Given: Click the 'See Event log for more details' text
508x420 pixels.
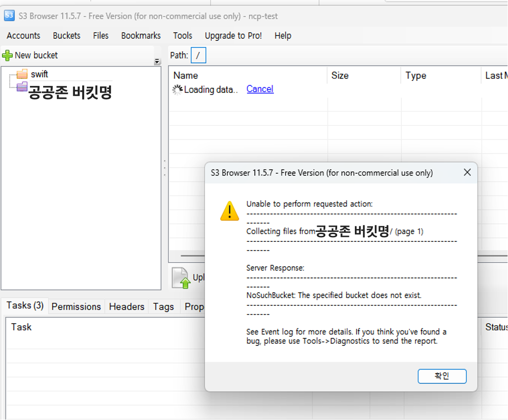Looking at the screenshot, I should [299, 332].
